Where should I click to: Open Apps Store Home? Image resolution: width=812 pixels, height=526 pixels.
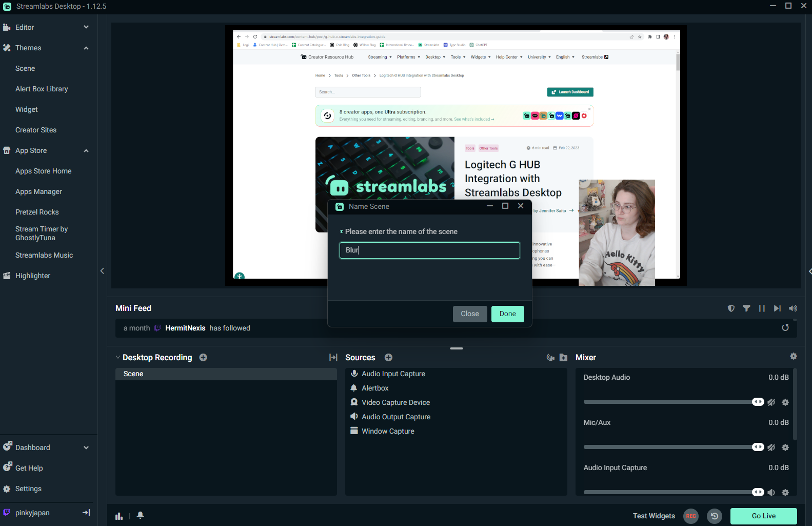click(x=44, y=171)
